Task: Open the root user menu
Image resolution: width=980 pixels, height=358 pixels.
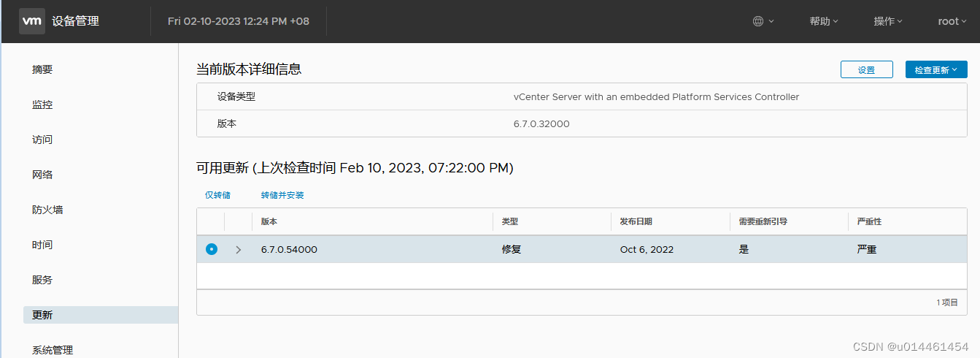Action: [x=952, y=21]
